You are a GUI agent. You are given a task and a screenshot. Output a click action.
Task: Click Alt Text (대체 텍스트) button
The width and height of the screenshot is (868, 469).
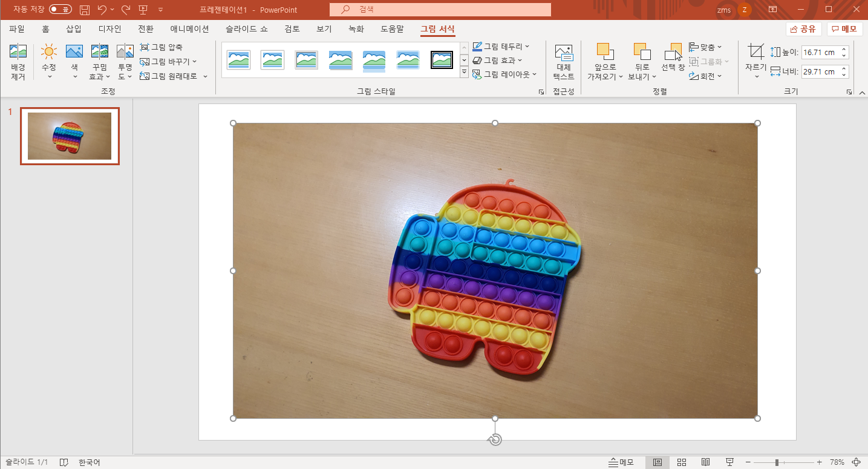pos(564,62)
